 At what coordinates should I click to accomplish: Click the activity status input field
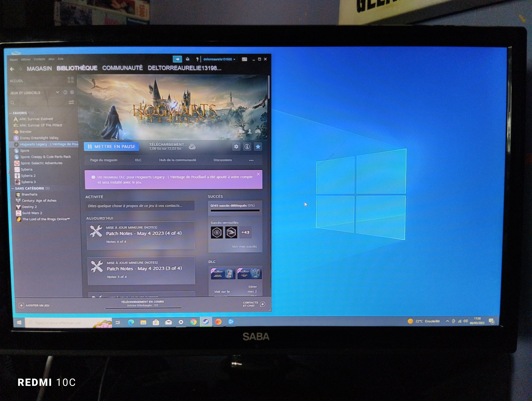click(x=140, y=206)
